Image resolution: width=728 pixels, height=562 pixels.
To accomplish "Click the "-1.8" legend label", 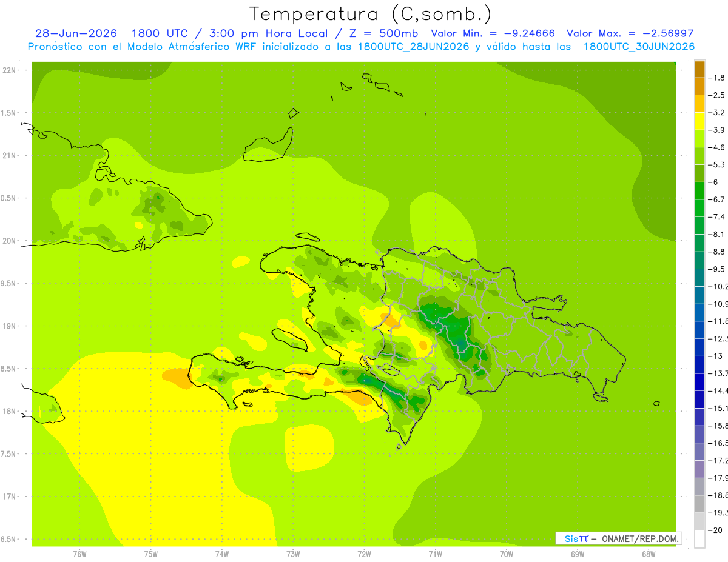I will click(718, 78).
